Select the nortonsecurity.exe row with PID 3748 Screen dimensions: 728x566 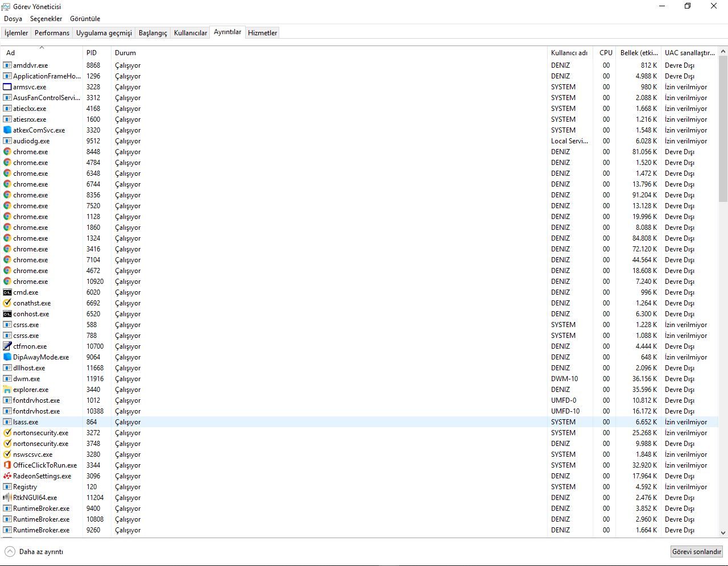[359, 444]
